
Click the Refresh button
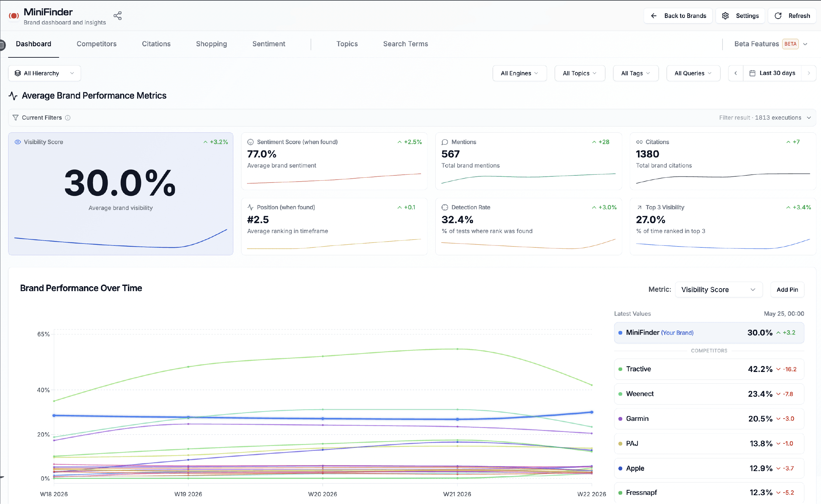tap(792, 16)
